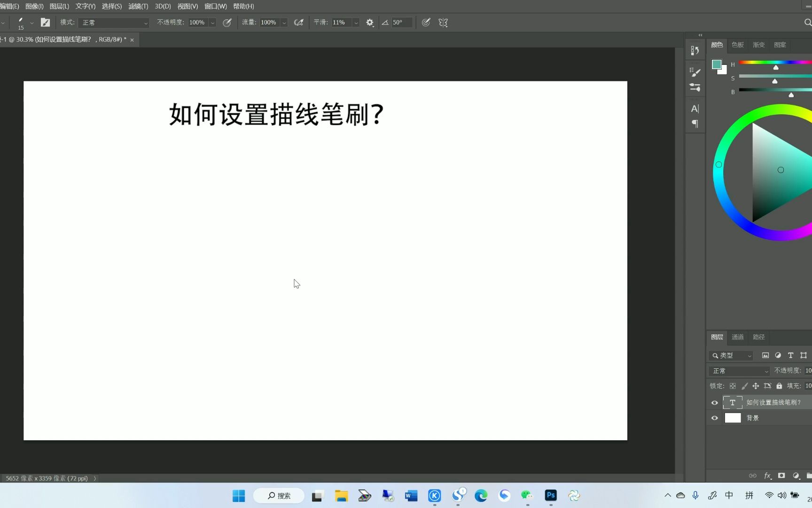Toggle visibility of the 如何设置描线笔刷 text layer
The image size is (812, 508).
[x=715, y=403]
